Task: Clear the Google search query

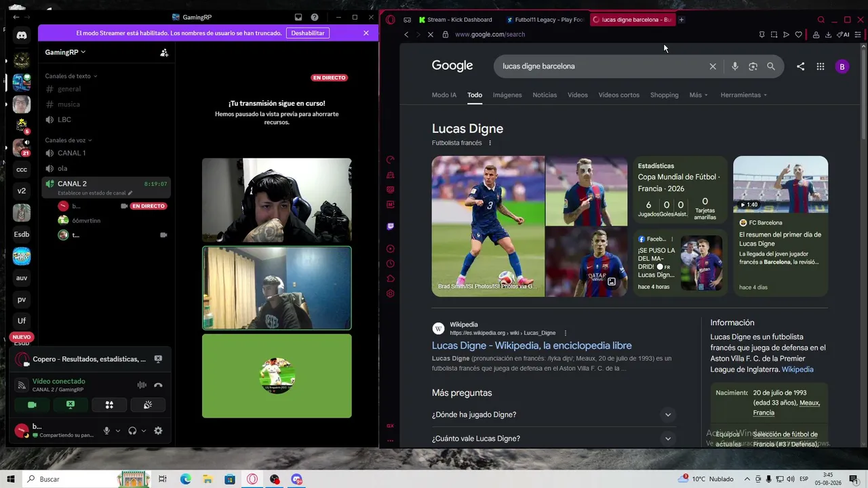Action: click(x=713, y=66)
